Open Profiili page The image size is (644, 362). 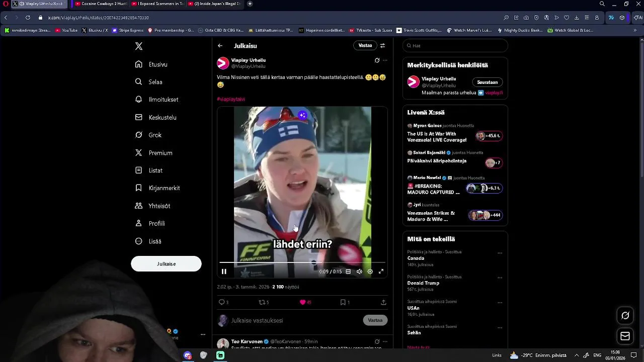[149, 223]
